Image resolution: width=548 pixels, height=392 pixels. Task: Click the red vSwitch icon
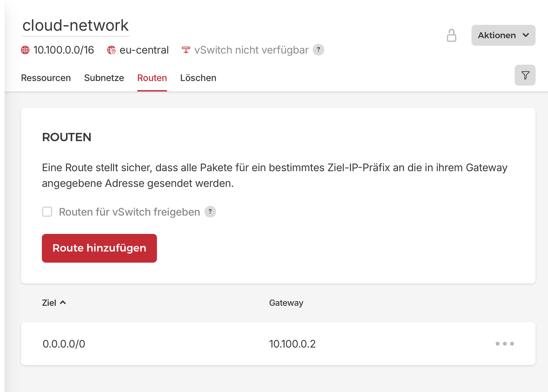click(x=186, y=50)
